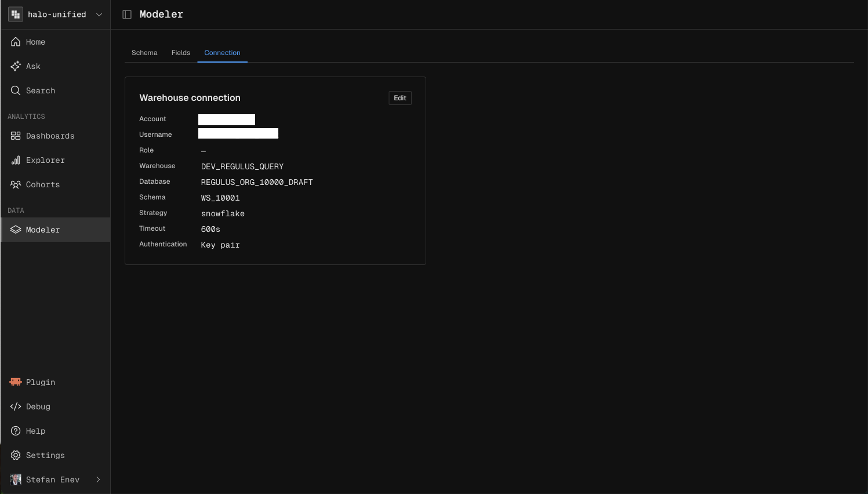Viewport: 868px width, 494px height.
Task: Switch to the Schema tab
Action: [144, 53]
